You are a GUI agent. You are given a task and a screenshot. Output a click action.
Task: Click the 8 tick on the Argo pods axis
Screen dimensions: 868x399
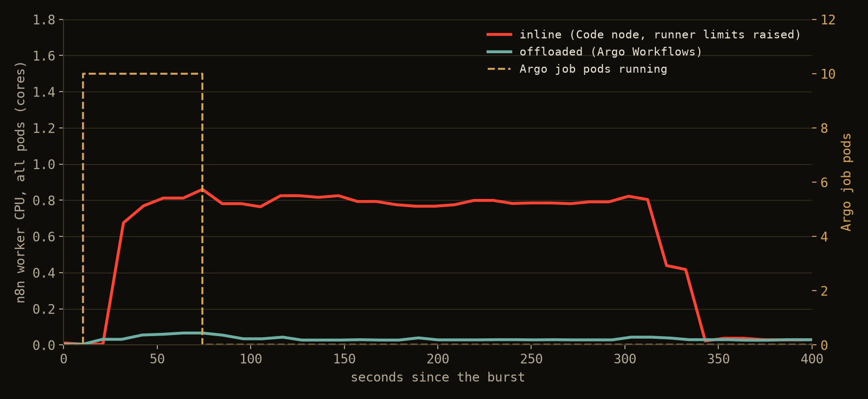pos(824,128)
